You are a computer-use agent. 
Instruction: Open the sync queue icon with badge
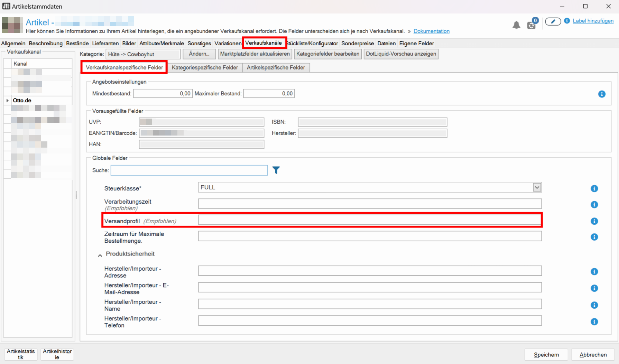coord(532,25)
